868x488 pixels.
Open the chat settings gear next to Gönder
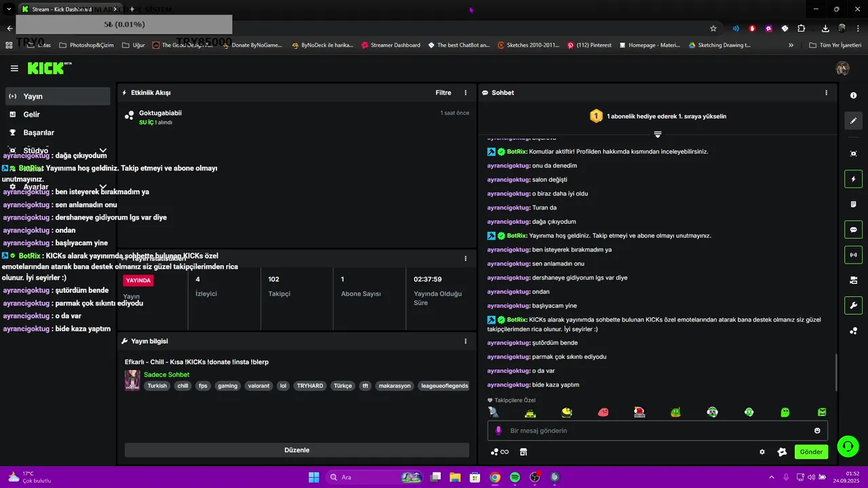762,452
